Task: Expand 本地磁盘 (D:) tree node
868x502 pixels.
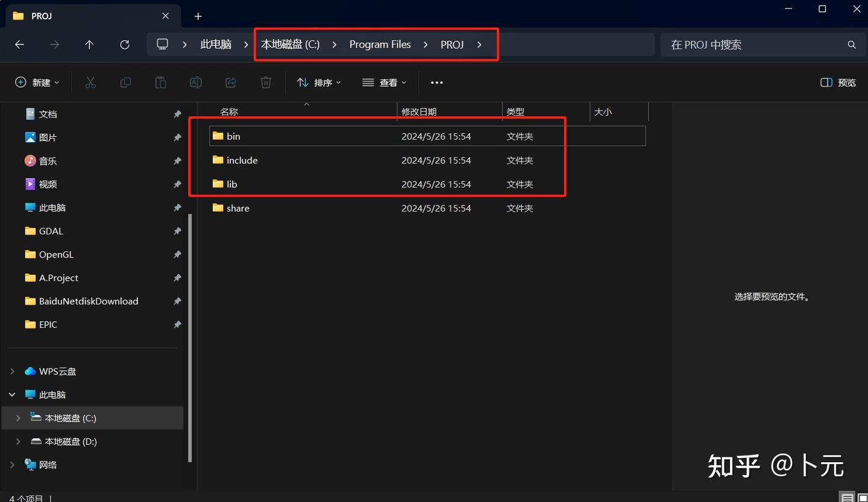Action: pos(18,442)
